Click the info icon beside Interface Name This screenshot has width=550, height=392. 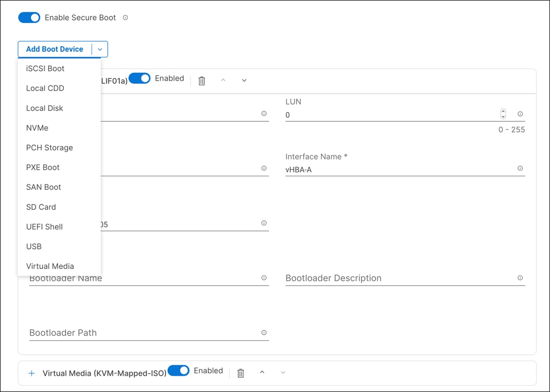(x=520, y=168)
